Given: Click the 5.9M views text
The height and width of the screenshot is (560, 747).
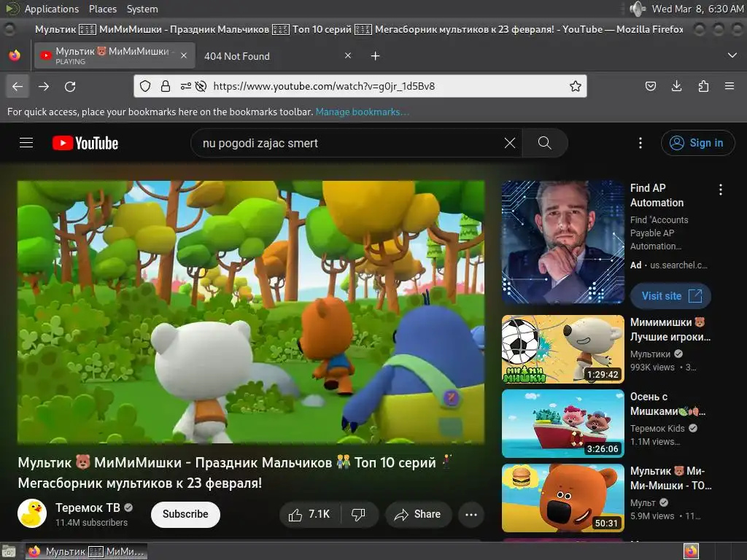Looking at the screenshot, I should (x=652, y=516).
